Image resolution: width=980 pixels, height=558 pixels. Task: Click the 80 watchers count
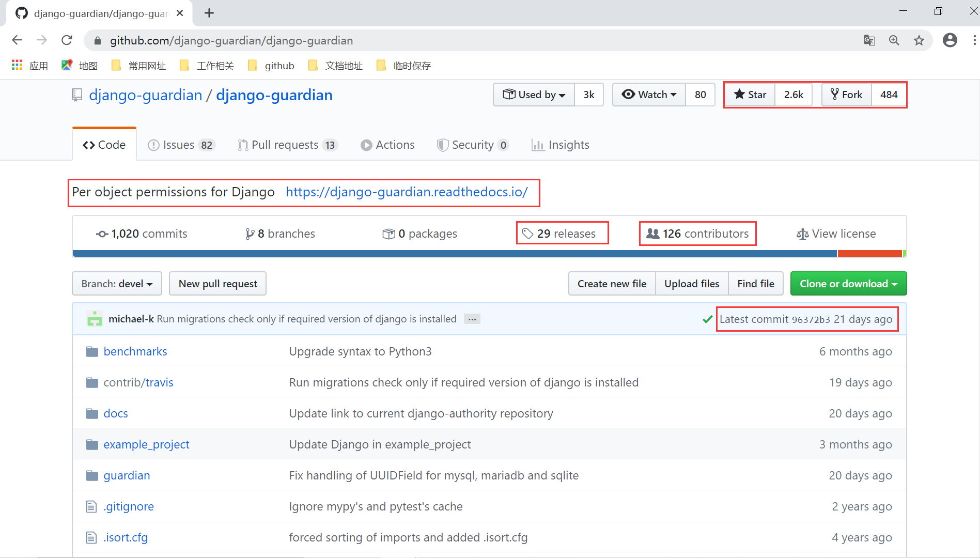(700, 95)
